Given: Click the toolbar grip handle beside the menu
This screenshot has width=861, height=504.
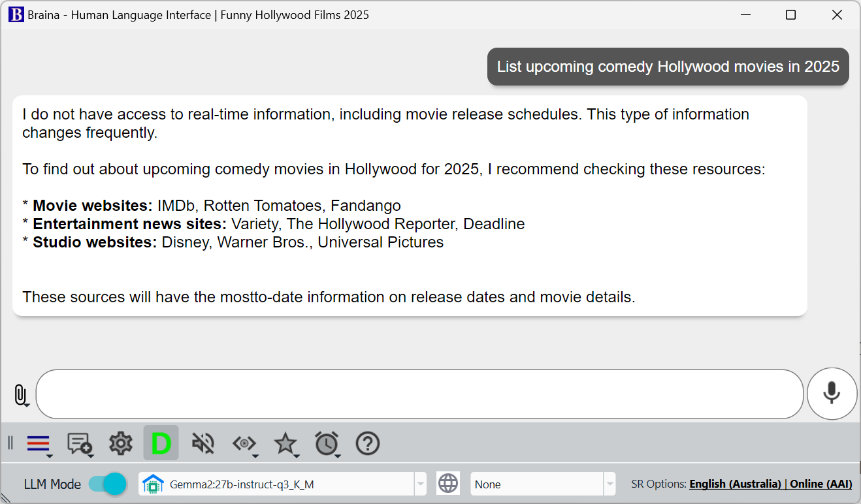Looking at the screenshot, I should click(10, 443).
